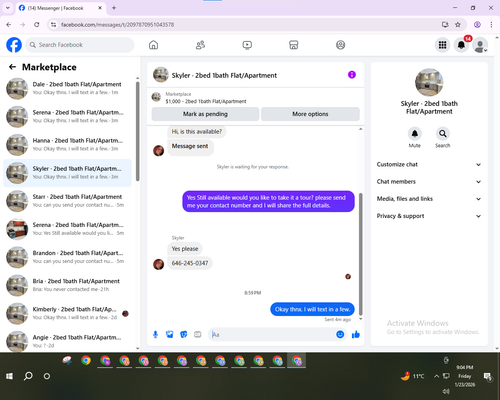Screen dimensions: 500x400
Task: Open the account profile avatar menu
Action: (480, 45)
